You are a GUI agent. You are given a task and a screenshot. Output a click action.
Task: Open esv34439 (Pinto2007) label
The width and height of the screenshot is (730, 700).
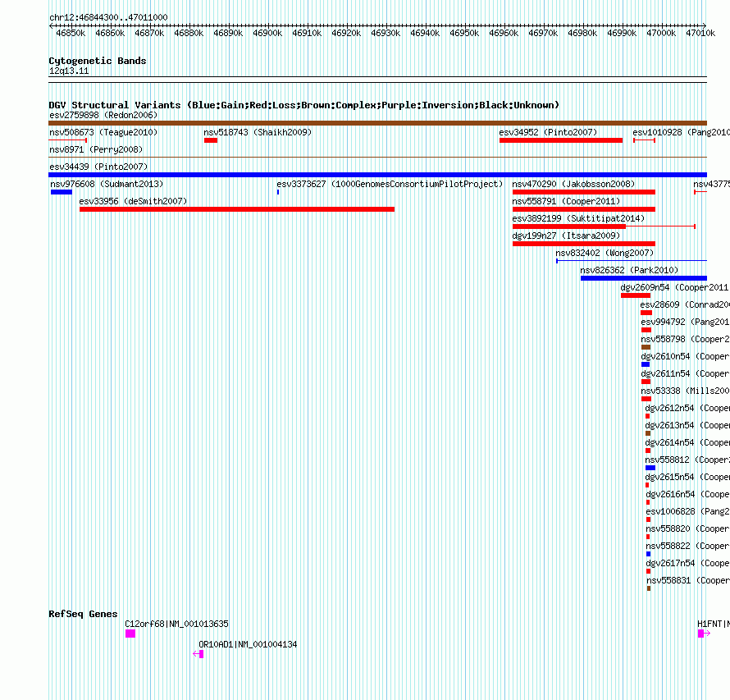pyautogui.click(x=98, y=167)
